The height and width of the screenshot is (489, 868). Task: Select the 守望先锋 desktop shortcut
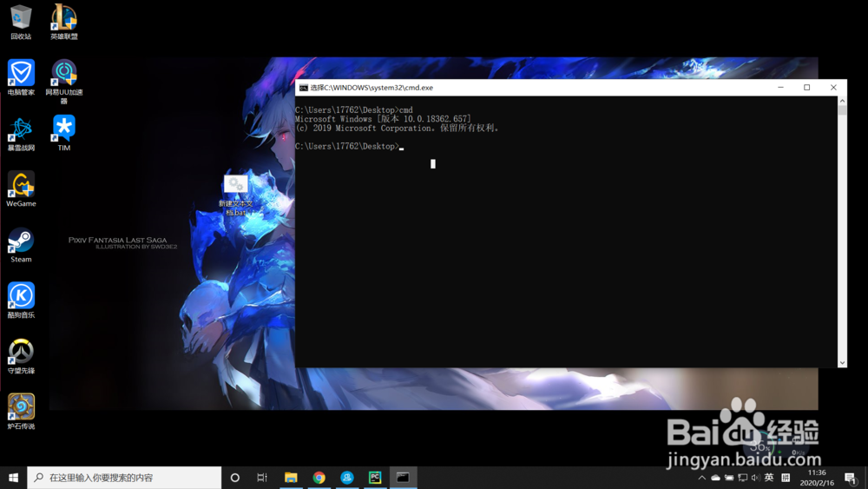coord(21,356)
